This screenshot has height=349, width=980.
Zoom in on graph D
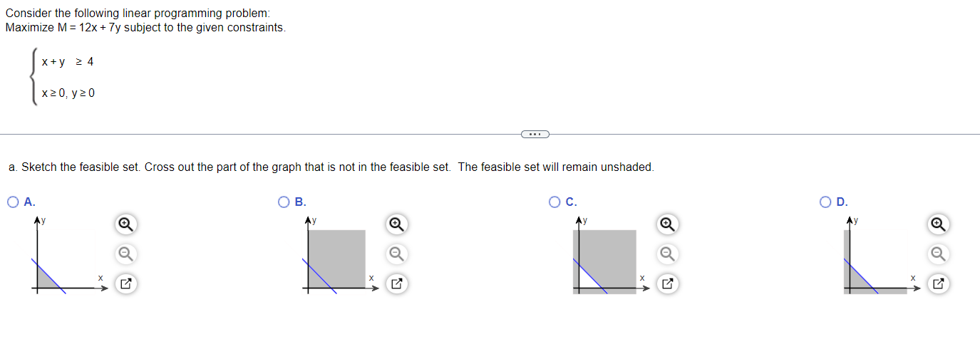939,224
